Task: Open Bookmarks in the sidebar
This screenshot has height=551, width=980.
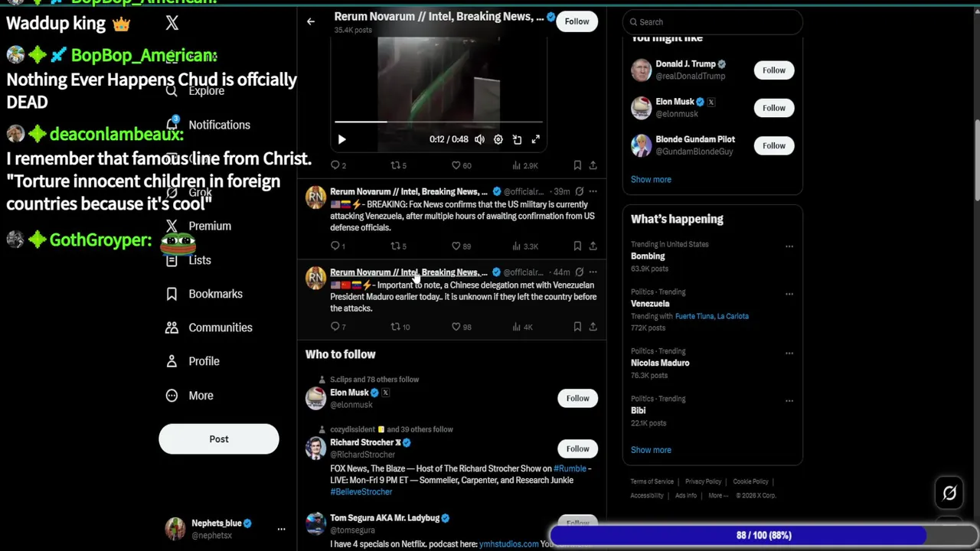Action: 204,294
